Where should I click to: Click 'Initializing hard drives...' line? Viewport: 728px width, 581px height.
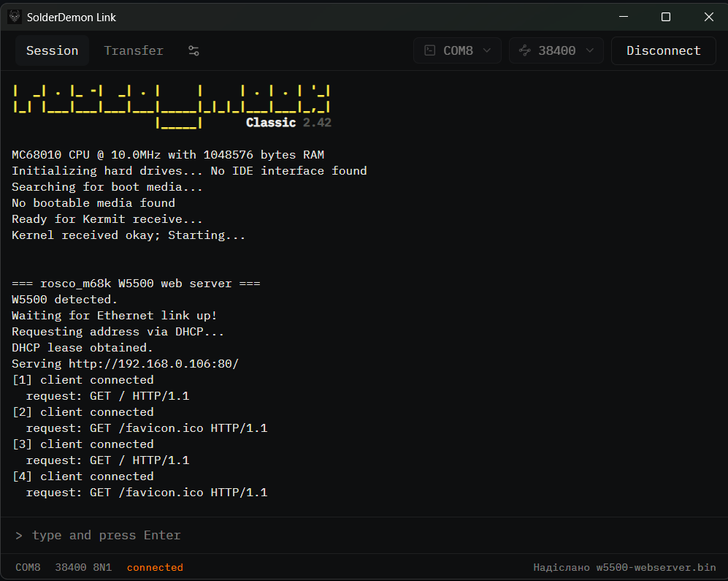(189, 171)
